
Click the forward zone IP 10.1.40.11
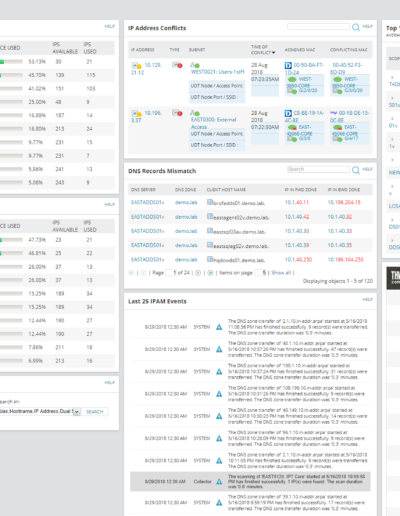(297, 202)
